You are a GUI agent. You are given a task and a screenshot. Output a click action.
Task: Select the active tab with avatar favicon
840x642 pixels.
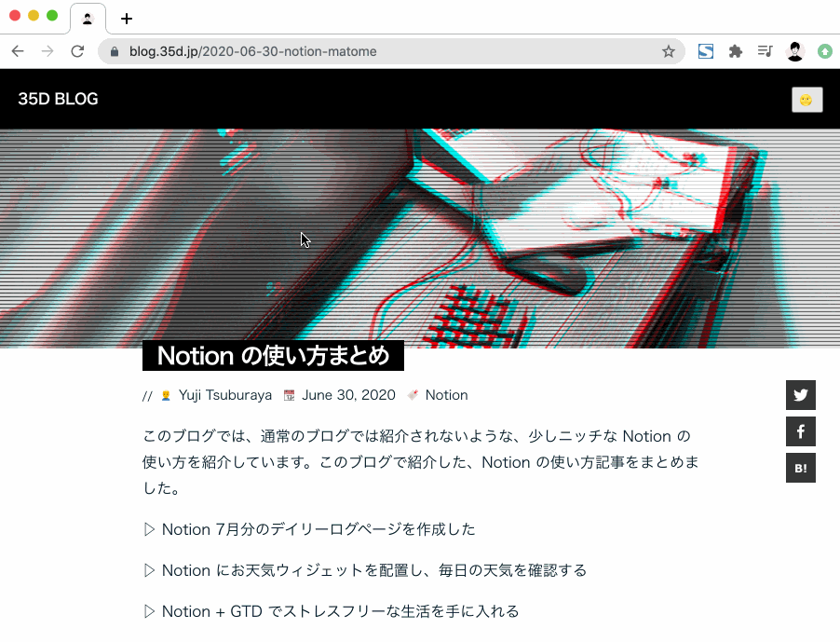88,20
